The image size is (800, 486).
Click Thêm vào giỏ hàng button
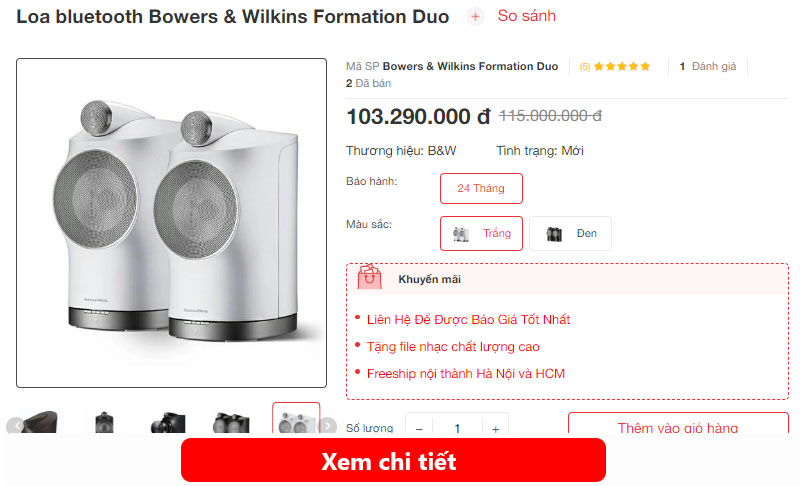678,424
